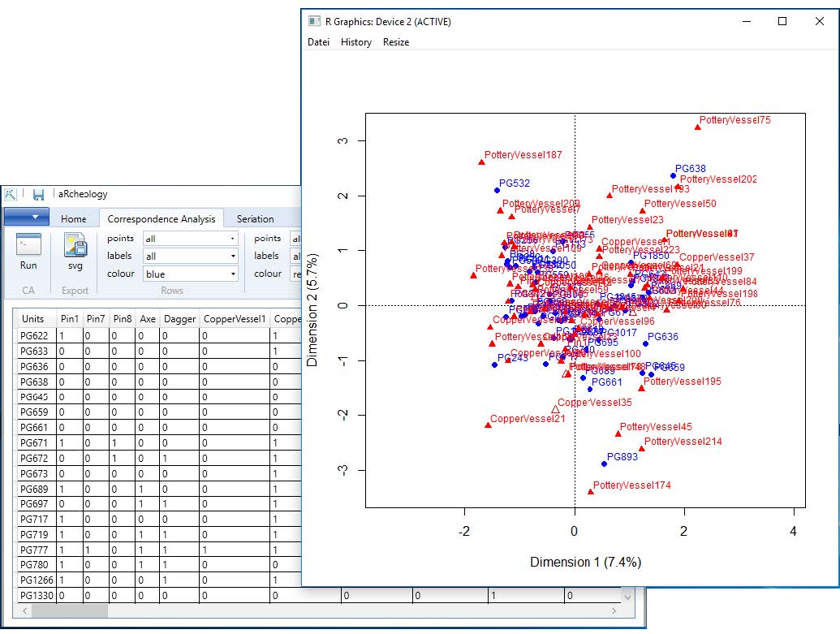The image size is (840, 634).
Task: Click the aRcheology app icon in title bar
Action: pos(11,195)
